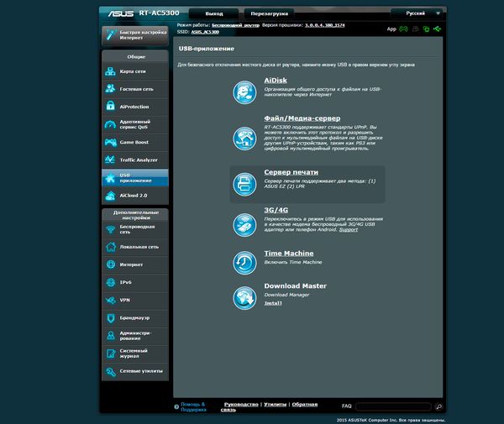Open the AiDisk title link

[276, 81]
